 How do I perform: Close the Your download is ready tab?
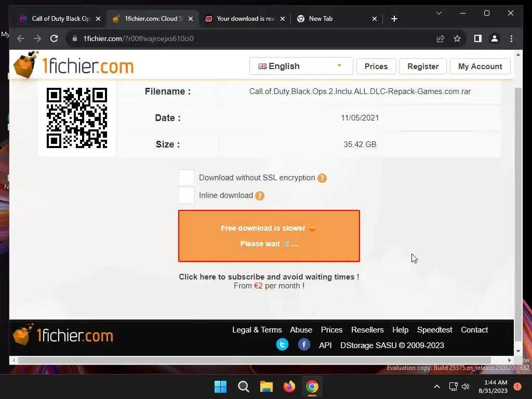(x=282, y=19)
